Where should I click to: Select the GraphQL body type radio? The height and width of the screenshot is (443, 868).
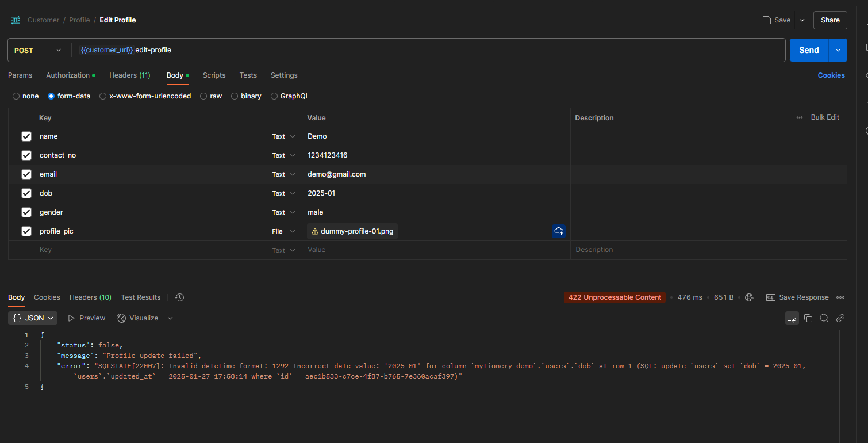274,96
